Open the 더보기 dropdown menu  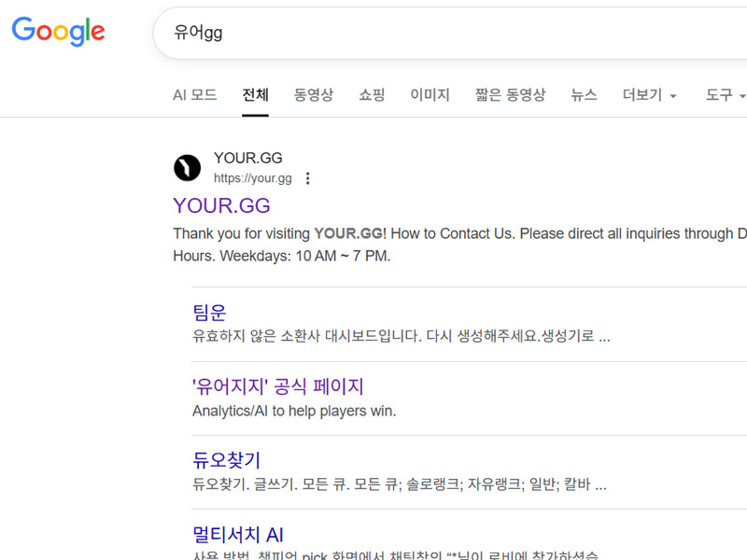pos(647,94)
